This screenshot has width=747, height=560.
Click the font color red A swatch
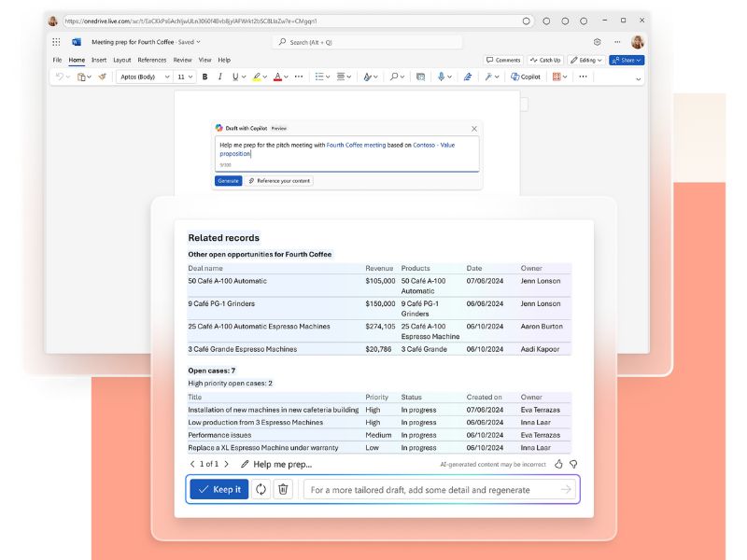[277, 77]
